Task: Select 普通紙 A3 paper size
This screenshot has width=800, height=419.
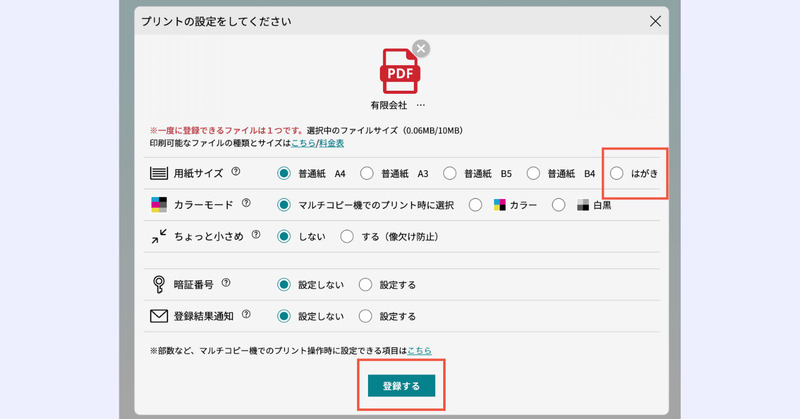Action: (366, 174)
